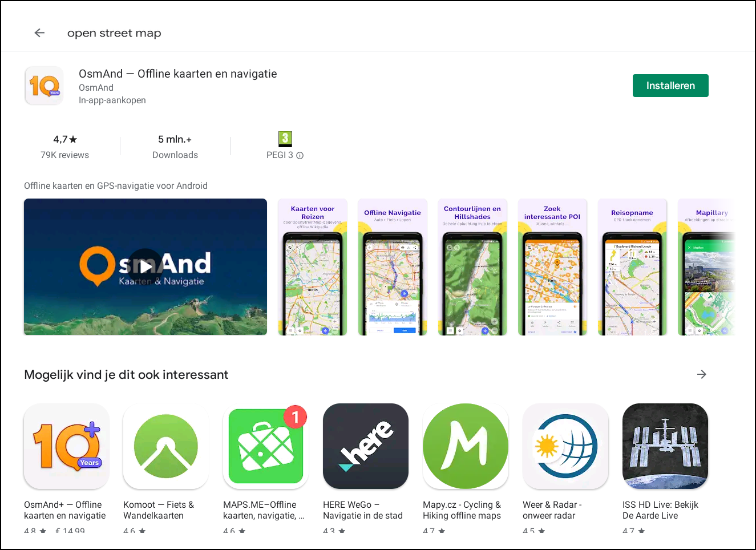Open the OsmAnd+ app icon
Viewport: 756px width, 550px height.
66,446
